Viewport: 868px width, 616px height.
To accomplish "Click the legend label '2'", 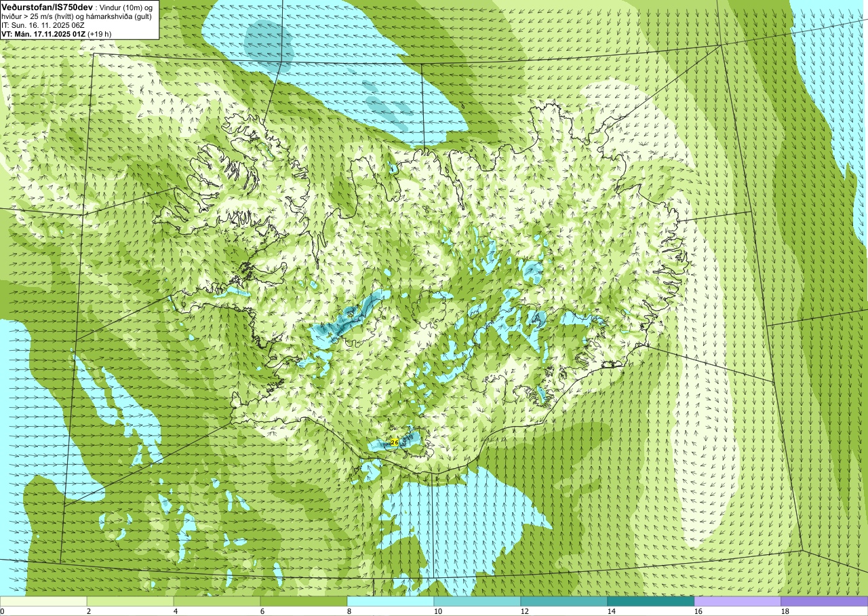I will pos(89,611).
